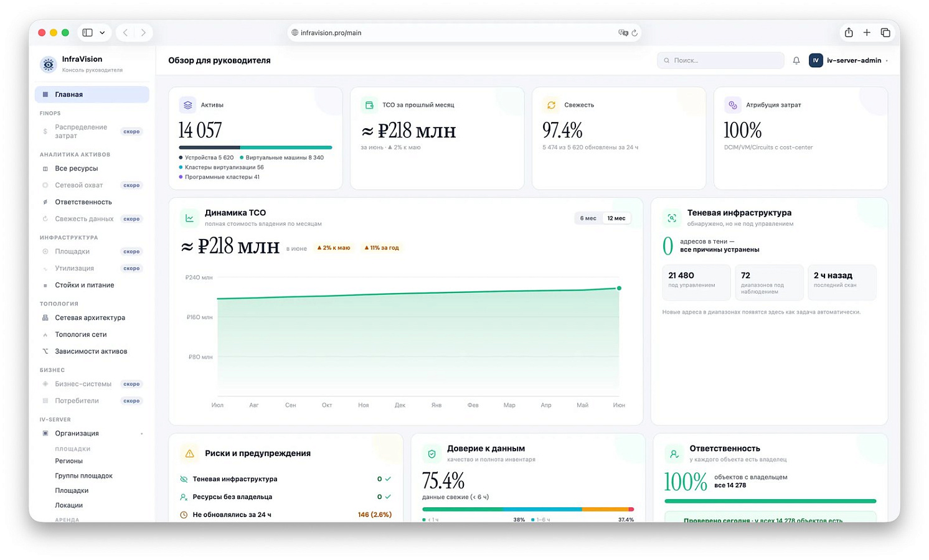Switch chart range to 6 мес
The width and height of the screenshot is (929, 560).
[588, 218]
